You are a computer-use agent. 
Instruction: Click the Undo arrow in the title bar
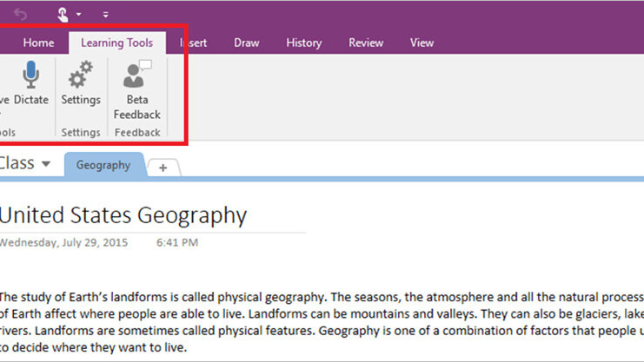tap(20, 14)
